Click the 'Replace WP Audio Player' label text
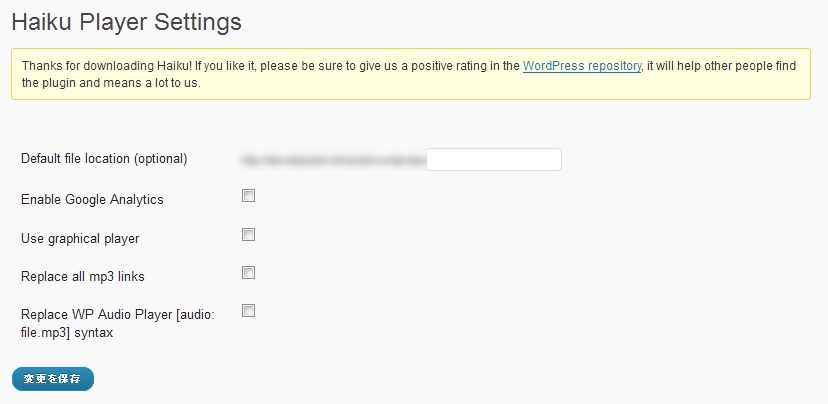The width and height of the screenshot is (828, 404). (111, 314)
